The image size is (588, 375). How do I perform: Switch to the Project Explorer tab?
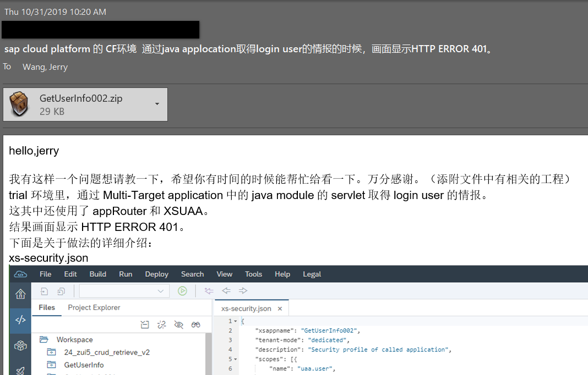tap(94, 307)
